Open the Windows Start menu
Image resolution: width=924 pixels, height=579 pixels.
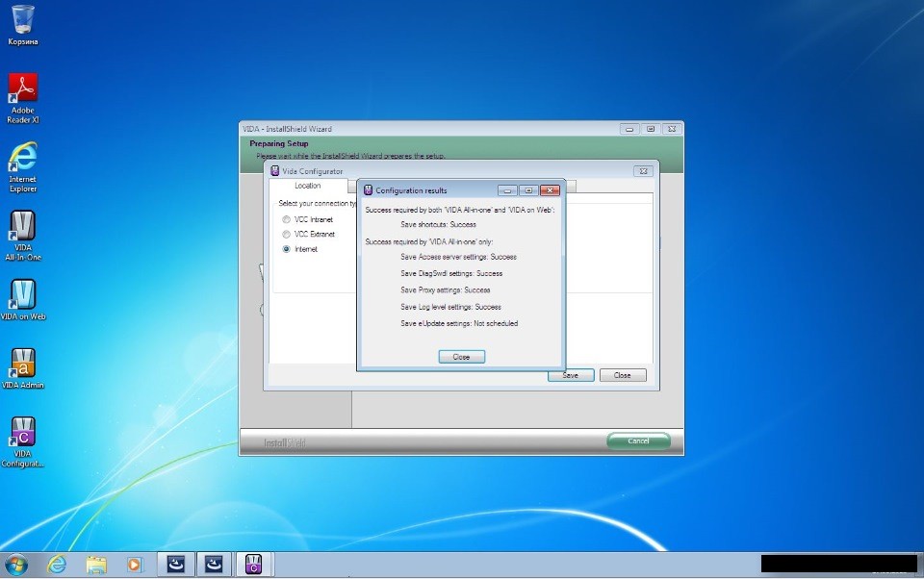point(16,565)
